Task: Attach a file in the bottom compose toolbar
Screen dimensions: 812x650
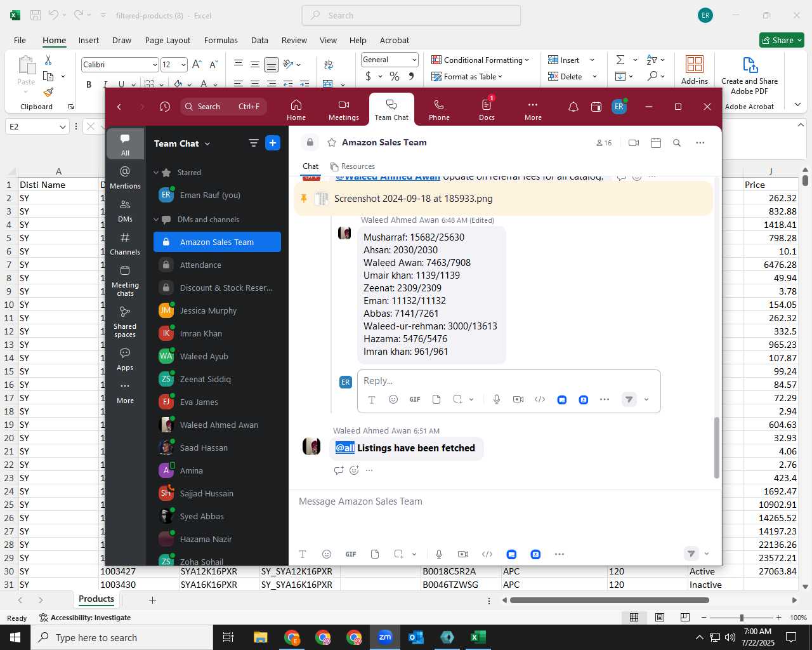Action: pos(375,554)
